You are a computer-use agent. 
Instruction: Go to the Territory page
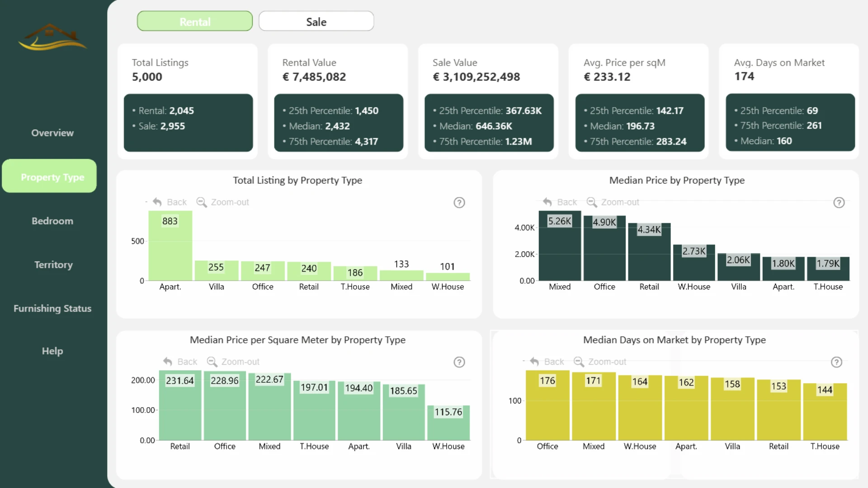click(53, 265)
